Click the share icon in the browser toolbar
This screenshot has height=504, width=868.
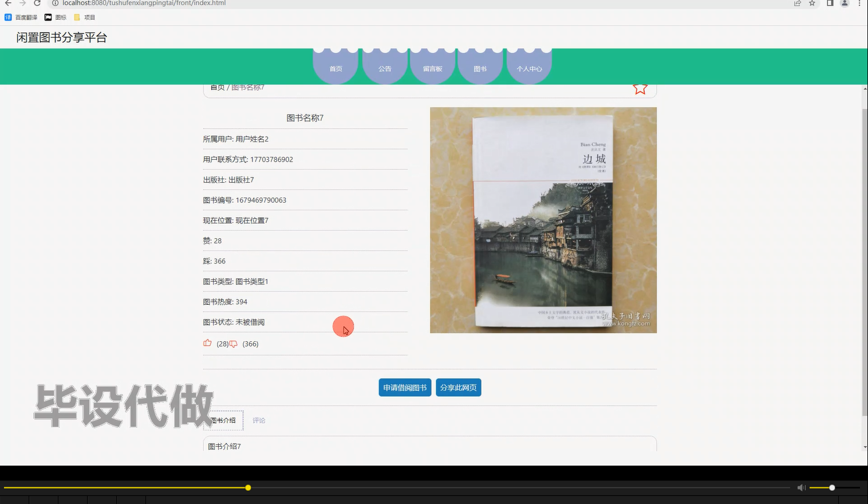click(x=797, y=3)
